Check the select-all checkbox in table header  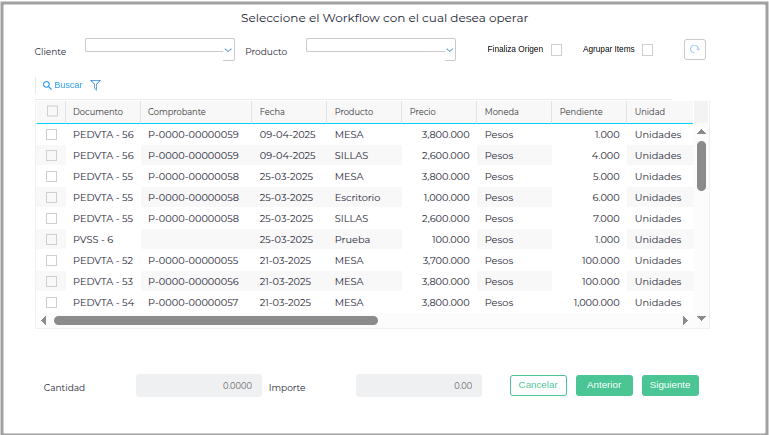tap(52, 111)
